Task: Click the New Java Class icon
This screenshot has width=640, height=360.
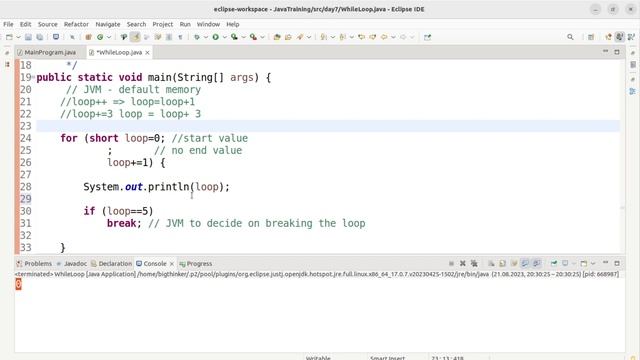Action: (100, 37)
